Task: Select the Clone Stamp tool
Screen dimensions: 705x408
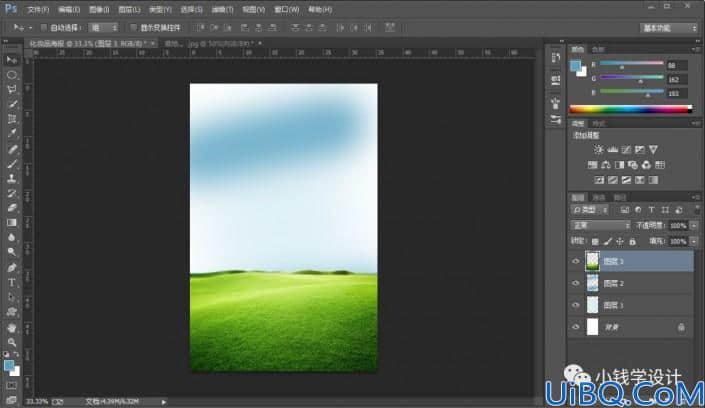Action: 12,179
